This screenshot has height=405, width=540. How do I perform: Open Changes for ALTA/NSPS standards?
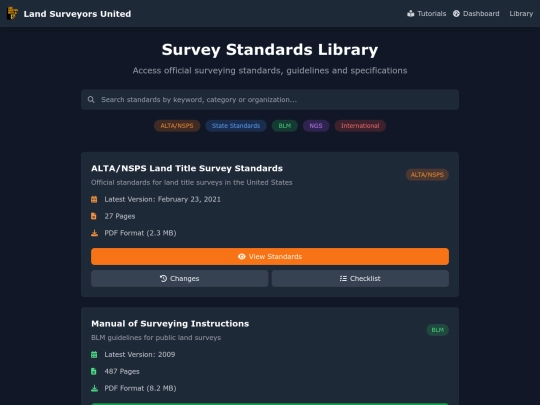coord(180,279)
